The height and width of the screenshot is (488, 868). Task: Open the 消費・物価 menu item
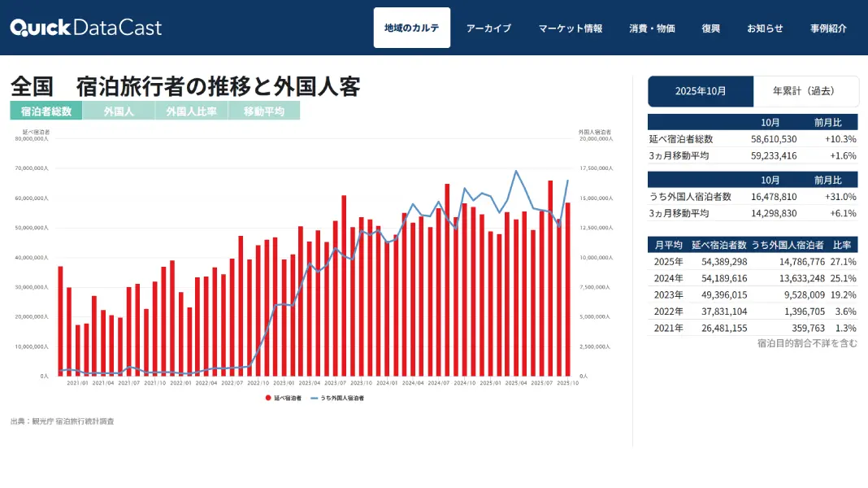(x=652, y=28)
